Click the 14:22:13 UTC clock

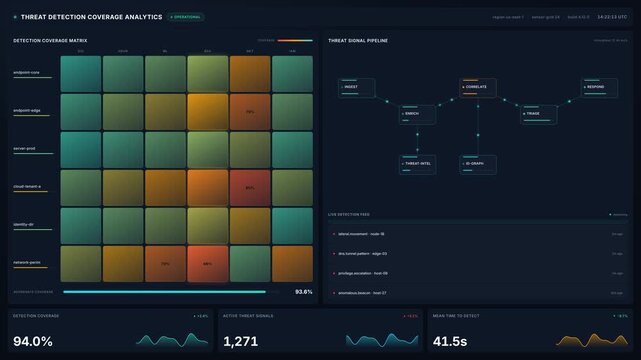(612, 17)
